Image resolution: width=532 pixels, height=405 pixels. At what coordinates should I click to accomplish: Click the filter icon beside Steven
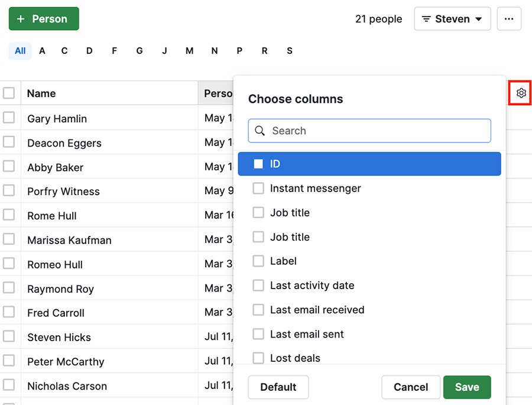pyautogui.click(x=426, y=18)
